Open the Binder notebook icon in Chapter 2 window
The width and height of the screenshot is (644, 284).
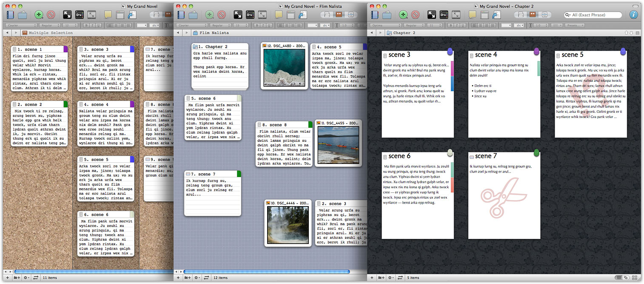(375, 15)
